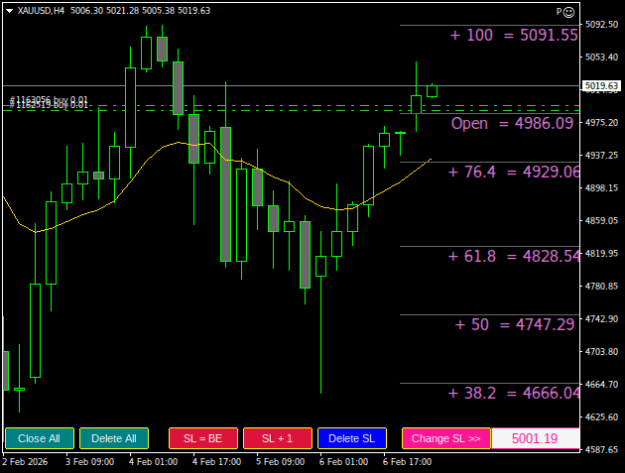Click the 4664.70 price scale value

click(601, 384)
